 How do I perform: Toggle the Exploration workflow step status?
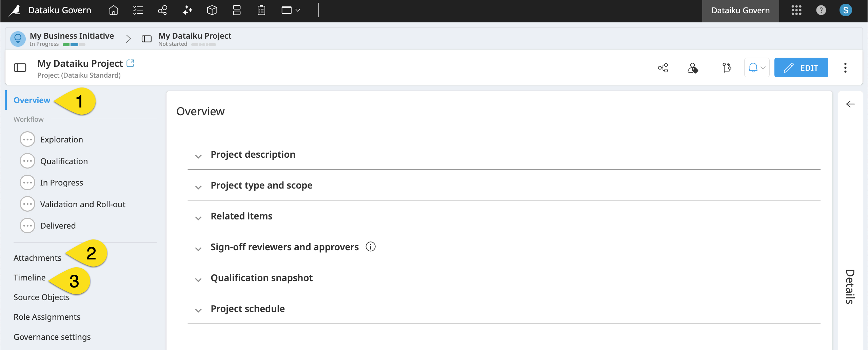click(x=27, y=139)
